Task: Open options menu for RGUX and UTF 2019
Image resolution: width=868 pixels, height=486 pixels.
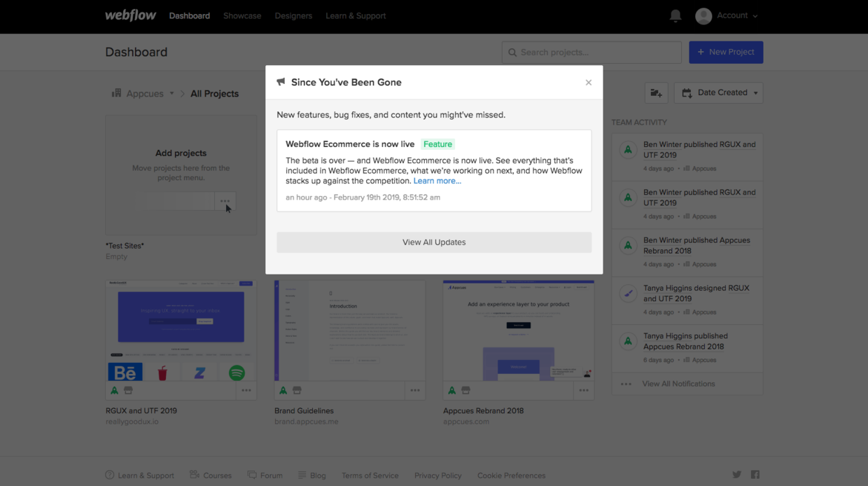Action: pos(246,391)
